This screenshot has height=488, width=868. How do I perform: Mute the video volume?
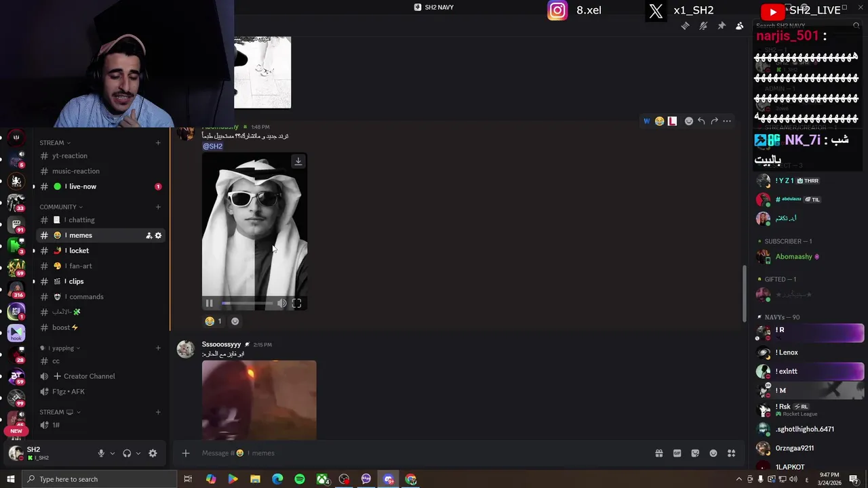click(281, 304)
